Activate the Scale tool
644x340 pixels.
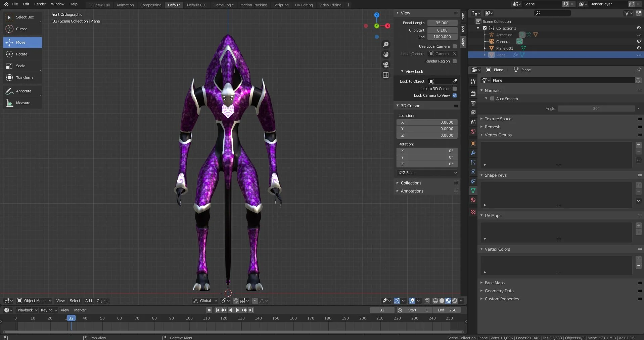(22, 66)
